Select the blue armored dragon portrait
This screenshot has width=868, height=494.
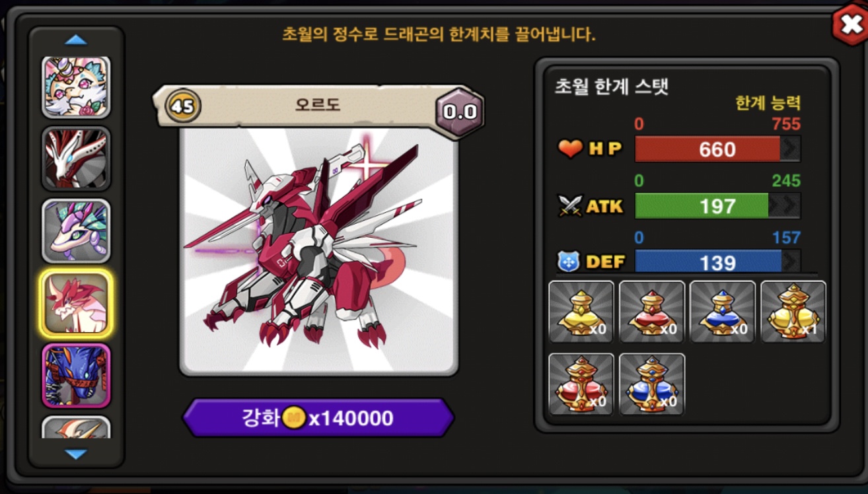click(76, 375)
